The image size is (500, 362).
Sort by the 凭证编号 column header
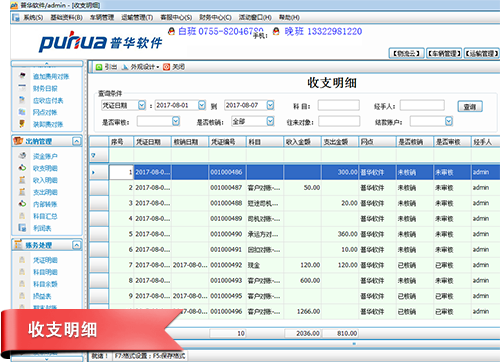227,142
